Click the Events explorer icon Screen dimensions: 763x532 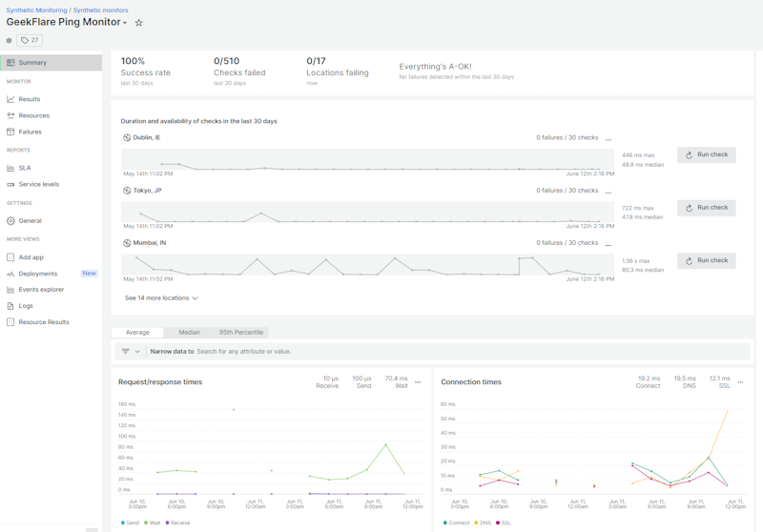click(x=10, y=289)
